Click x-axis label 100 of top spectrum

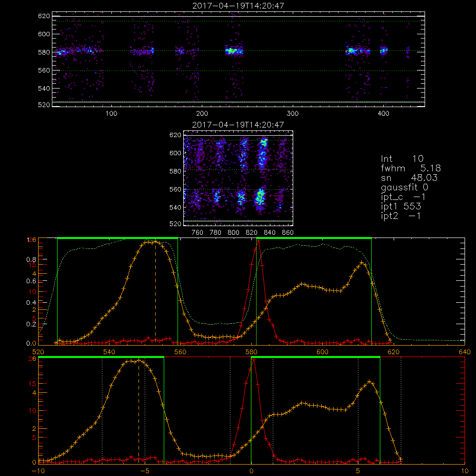(x=111, y=114)
